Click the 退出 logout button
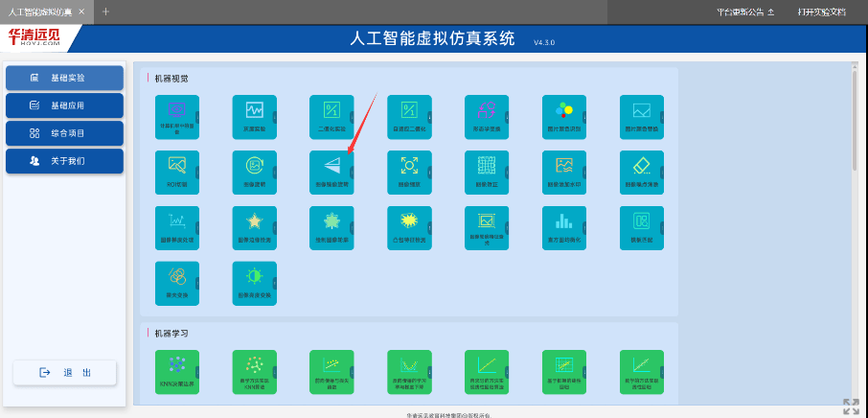Image resolution: width=868 pixels, height=418 pixels. tap(65, 373)
